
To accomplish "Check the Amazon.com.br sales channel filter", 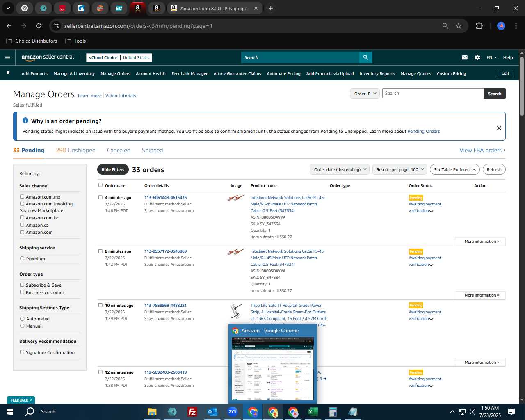I will point(22,217).
